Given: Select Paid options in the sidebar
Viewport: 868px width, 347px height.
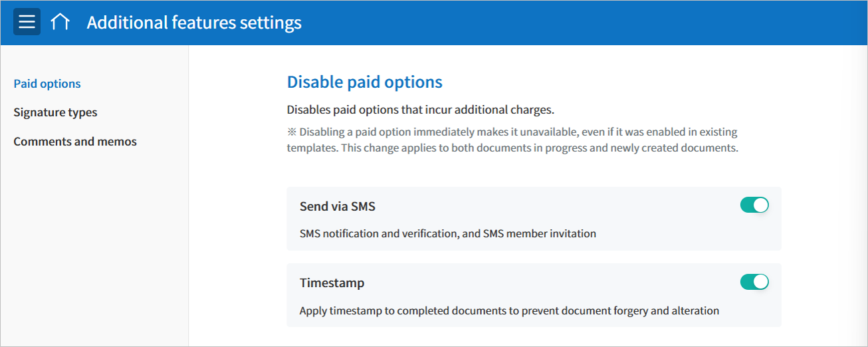Looking at the screenshot, I should pyautogui.click(x=47, y=84).
